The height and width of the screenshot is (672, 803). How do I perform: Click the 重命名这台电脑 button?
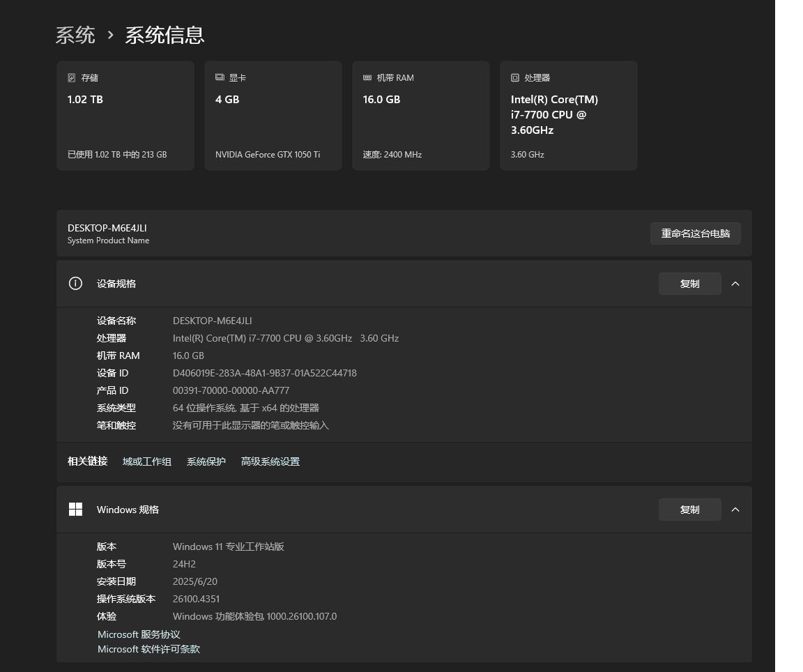(696, 234)
